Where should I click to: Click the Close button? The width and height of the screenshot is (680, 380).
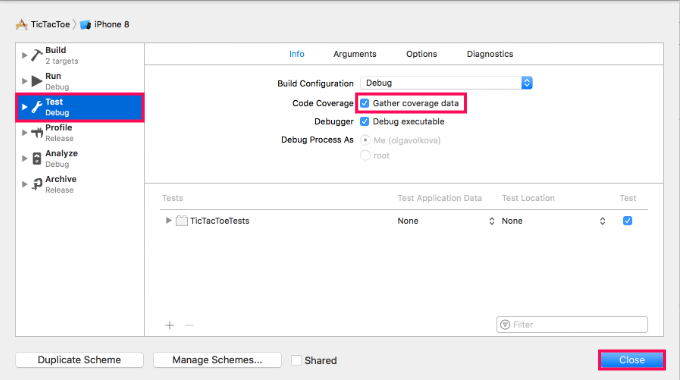click(x=632, y=360)
